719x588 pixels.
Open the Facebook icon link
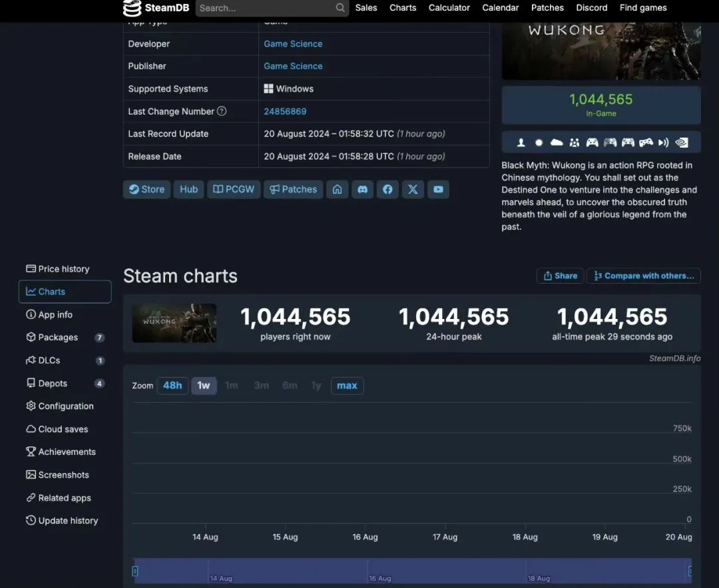point(387,189)
